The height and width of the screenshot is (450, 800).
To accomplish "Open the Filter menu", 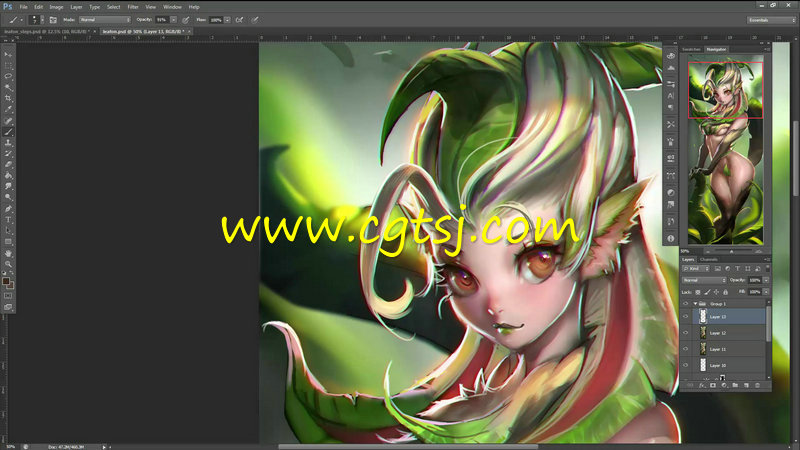I will tap(133, 7).
